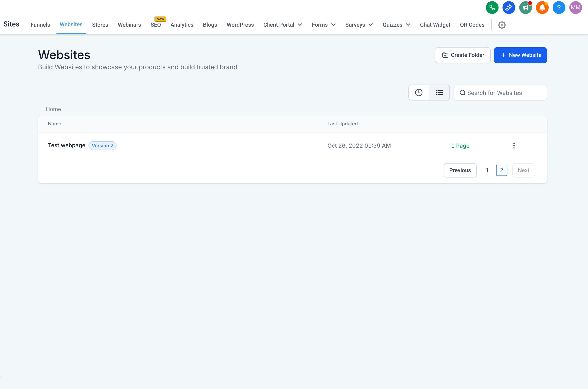Expand the Client Portal dropdown

(283, 25)
